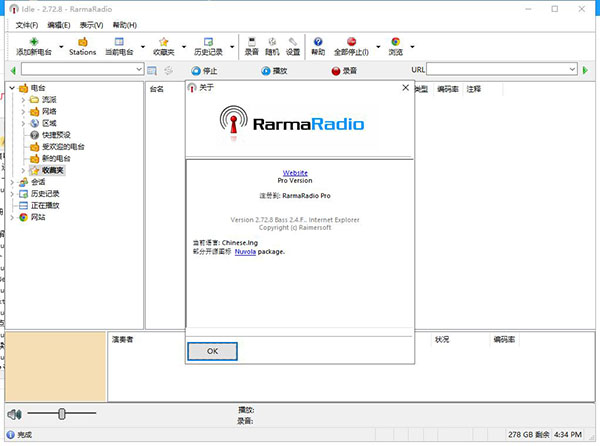The height and width of the screenshot is (446, 600).
Task: Select 收藏夹 favorites tree item
Action: pyautogui.click(x=52, y=170)
